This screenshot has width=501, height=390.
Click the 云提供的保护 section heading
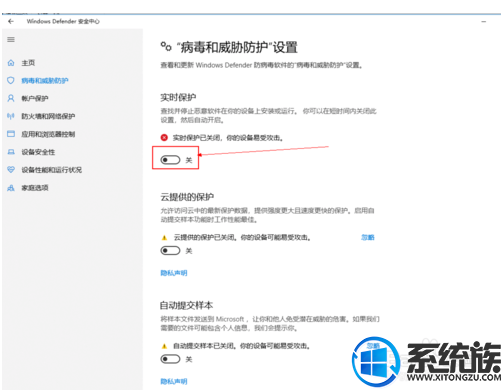[x=187, y=197]
